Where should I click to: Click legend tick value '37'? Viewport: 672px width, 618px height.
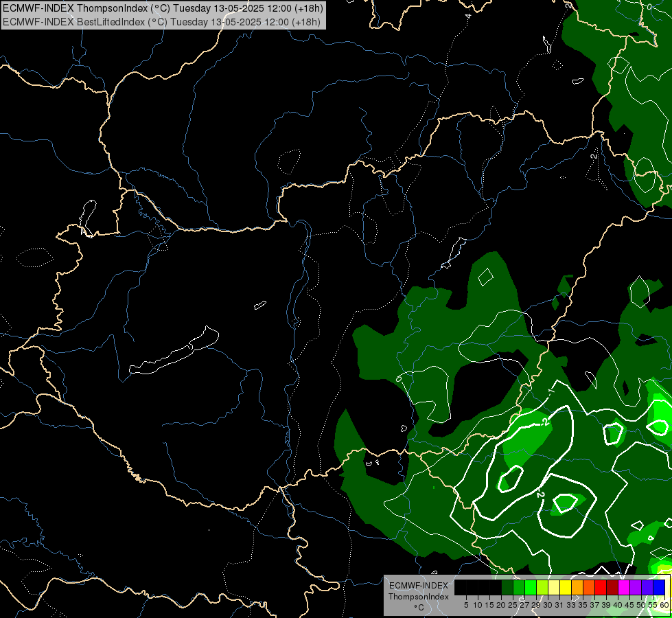(x=595, y=605)
